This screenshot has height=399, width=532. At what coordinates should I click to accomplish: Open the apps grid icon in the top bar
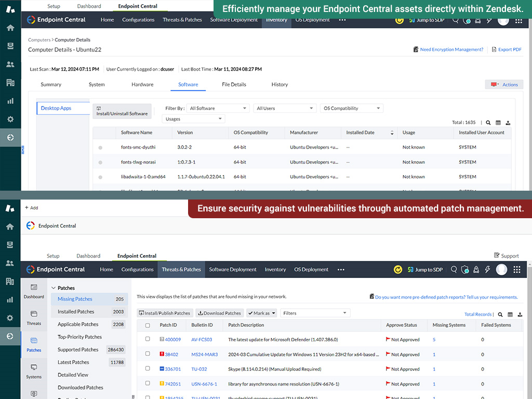coord(517,270)
